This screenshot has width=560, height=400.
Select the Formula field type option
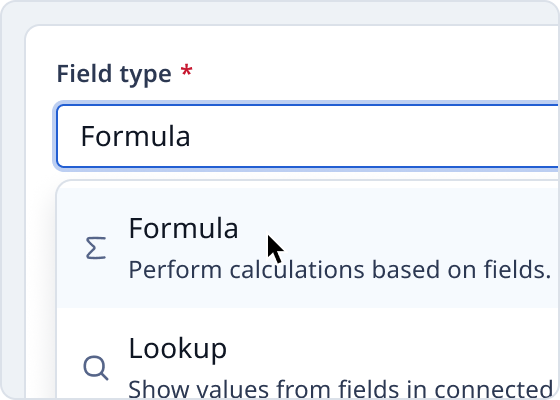coord(308,248)
